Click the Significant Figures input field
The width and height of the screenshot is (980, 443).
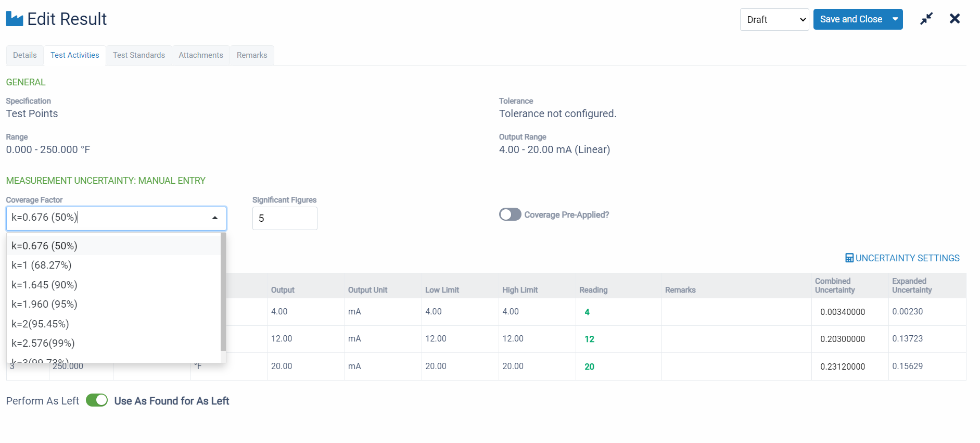pyautogui.click(x=285, y=219)
